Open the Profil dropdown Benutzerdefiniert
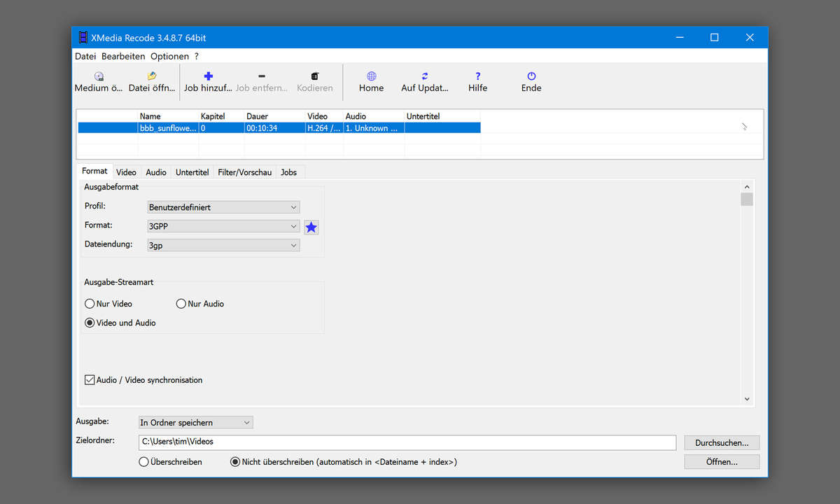Screen dimensions: 840x504 [223, 207]
